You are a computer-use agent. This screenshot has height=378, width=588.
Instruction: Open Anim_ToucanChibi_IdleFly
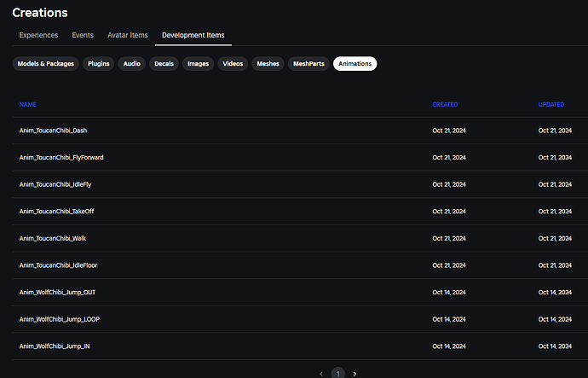click(55, 184)
